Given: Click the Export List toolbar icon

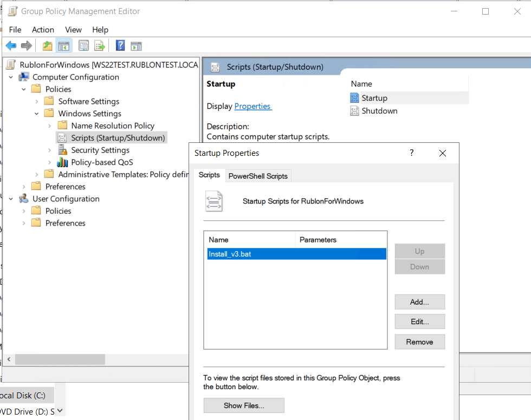Looking at the screenshot, I should [x=100, y=45].
